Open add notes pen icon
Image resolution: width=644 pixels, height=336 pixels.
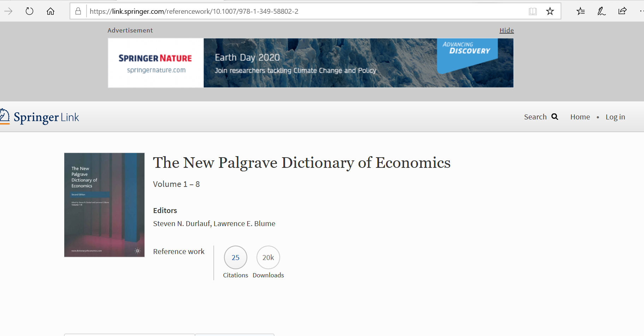601,11
